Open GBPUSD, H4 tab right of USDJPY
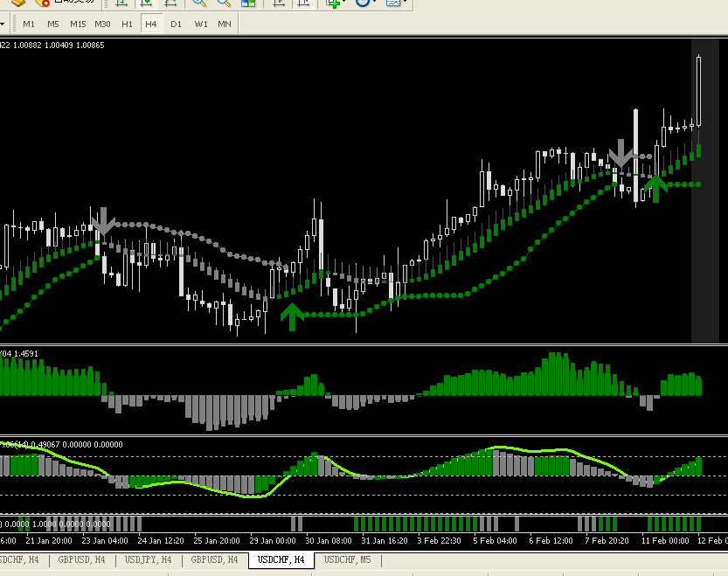This screenshot has height=576, width=728. [214, 559]
